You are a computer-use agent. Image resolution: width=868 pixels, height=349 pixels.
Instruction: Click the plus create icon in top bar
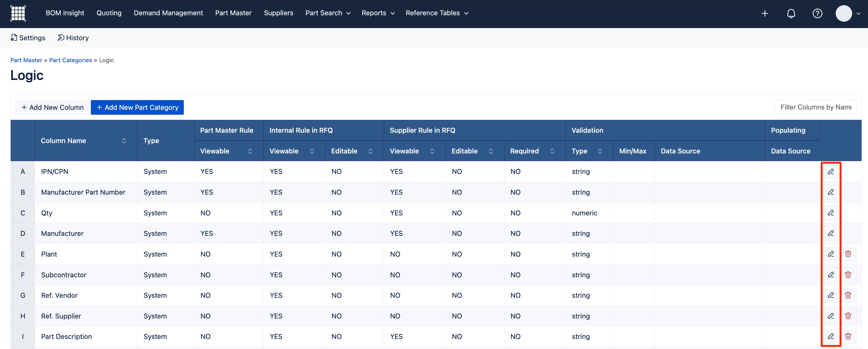pos(765,13)
